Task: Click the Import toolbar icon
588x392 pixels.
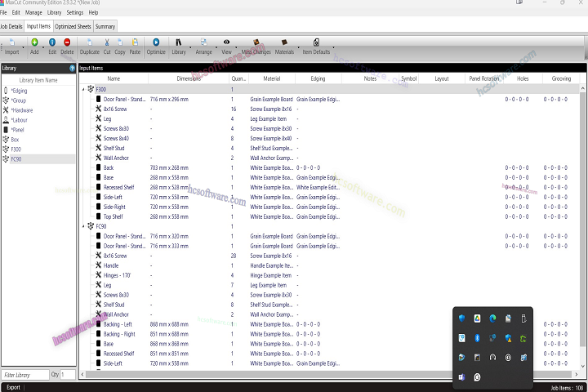Action: pyautogui.click(x=11, y=47)
